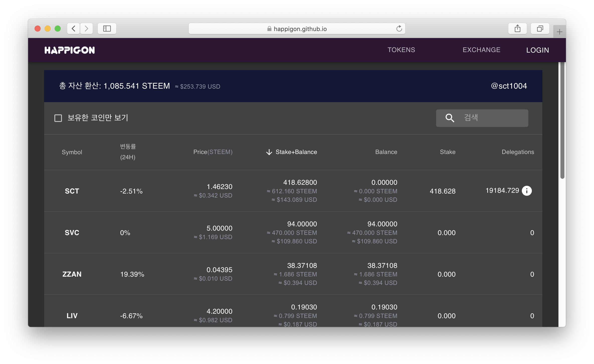Click the happigon.github.io address bar

297,29
